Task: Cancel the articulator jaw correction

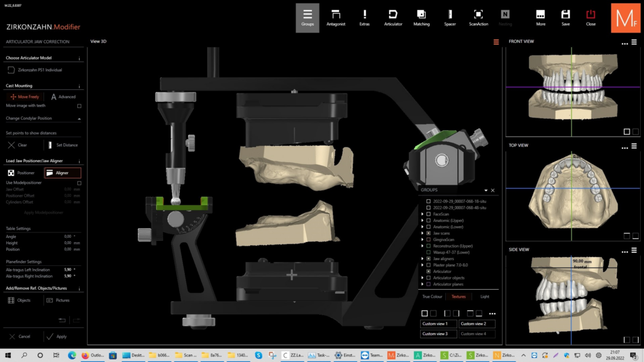Action: pos(19,337)
